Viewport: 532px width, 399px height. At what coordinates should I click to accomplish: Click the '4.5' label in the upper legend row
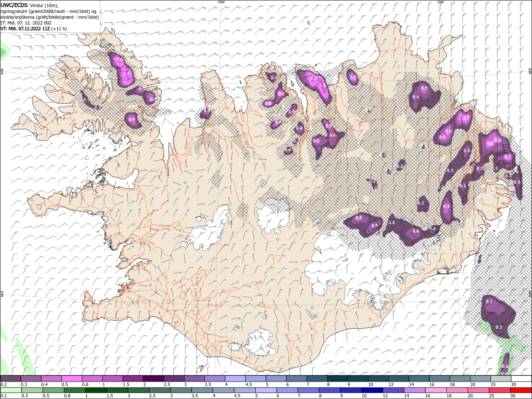(249, 384)
